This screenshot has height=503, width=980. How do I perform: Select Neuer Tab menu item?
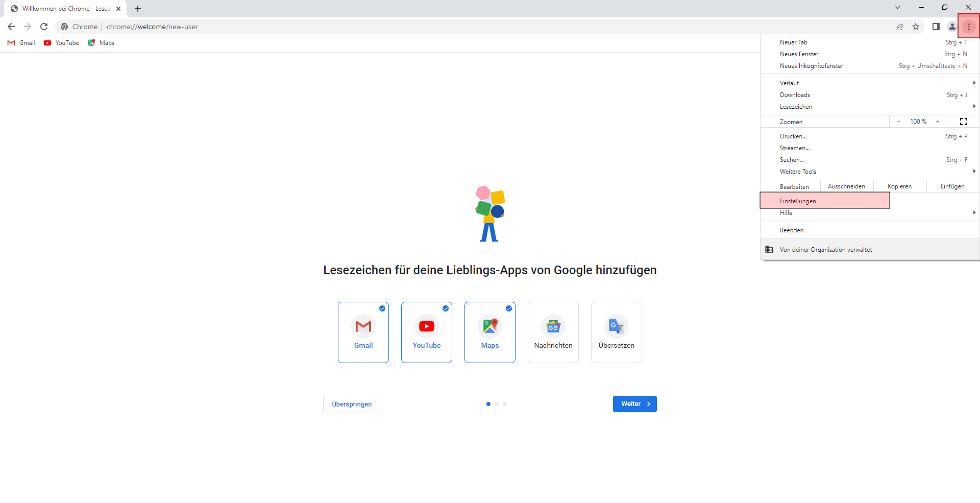[x=870, y=42]
